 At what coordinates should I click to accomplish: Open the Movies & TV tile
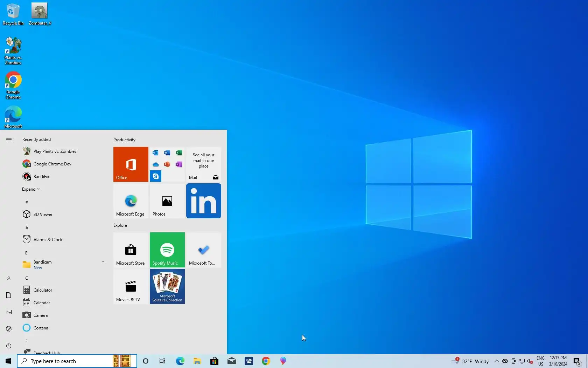(131, 286)
